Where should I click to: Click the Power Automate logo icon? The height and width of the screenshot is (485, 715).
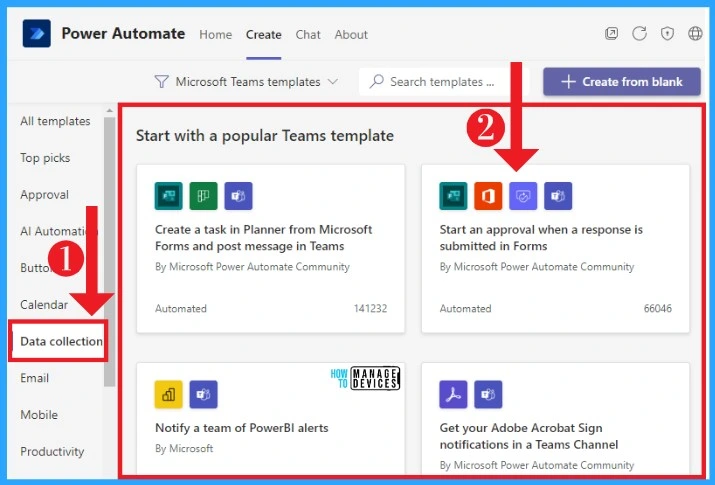click(x=36, y=33)
